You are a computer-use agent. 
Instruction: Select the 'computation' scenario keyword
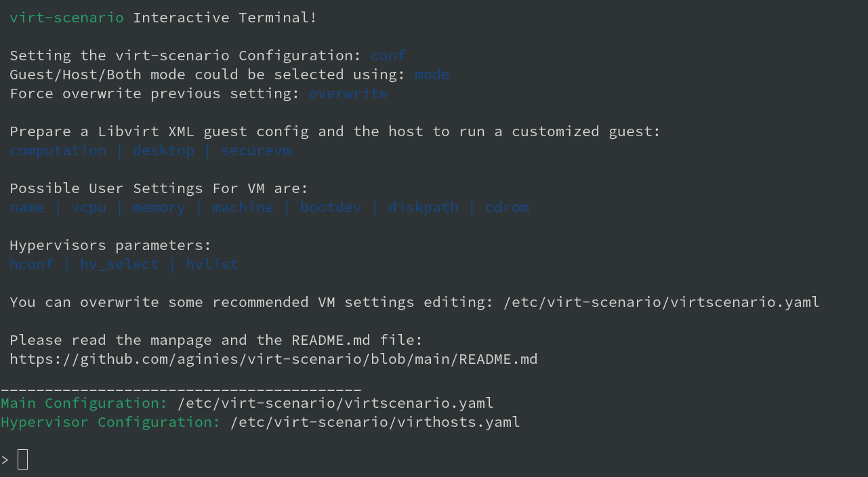point(58,150)
